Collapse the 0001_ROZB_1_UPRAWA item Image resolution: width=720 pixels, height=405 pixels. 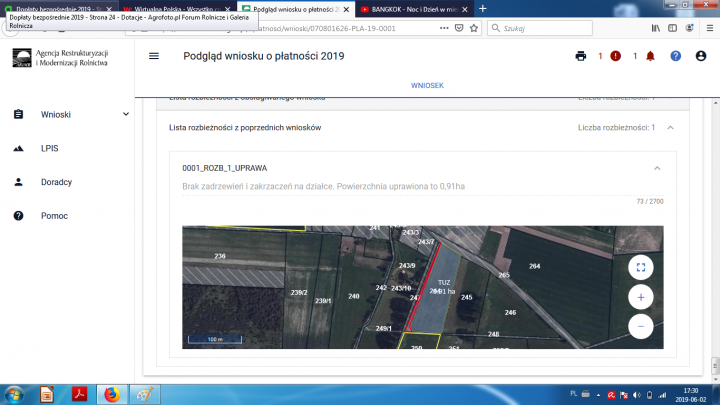pos(657,169)
